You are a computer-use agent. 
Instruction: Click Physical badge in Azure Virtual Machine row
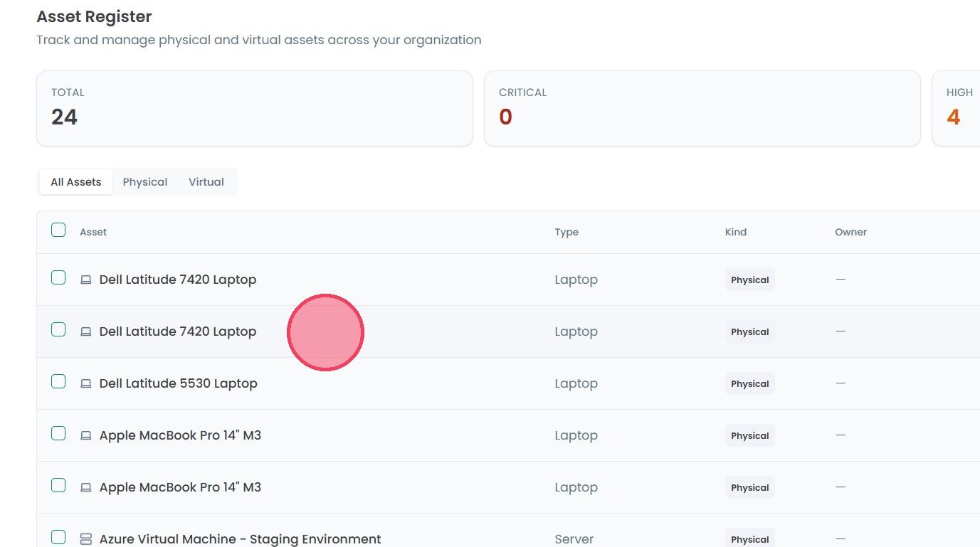750,538
